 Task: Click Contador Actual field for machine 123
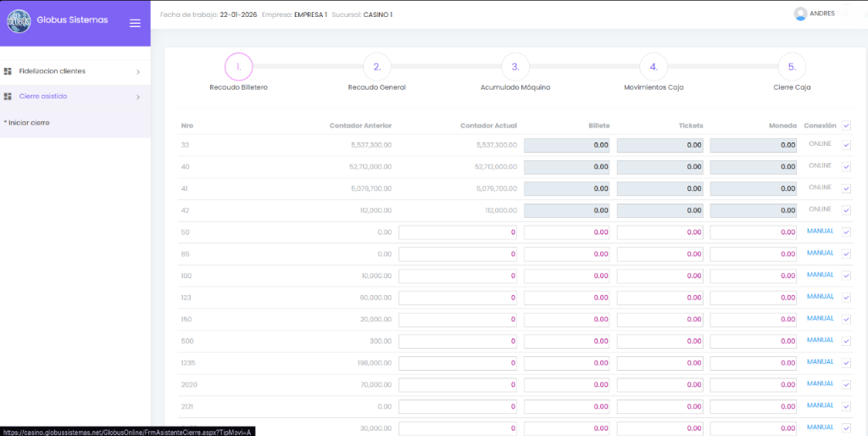[458, 297]
